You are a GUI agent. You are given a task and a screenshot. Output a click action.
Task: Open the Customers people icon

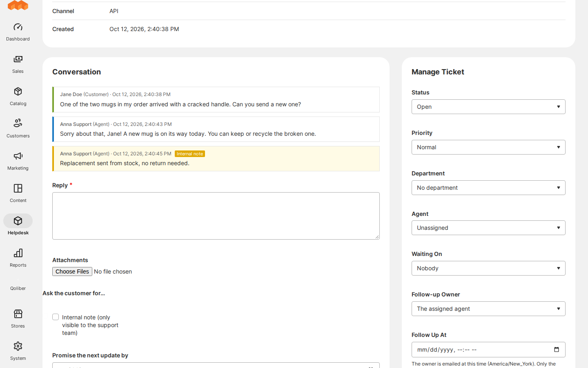point(18,123)
